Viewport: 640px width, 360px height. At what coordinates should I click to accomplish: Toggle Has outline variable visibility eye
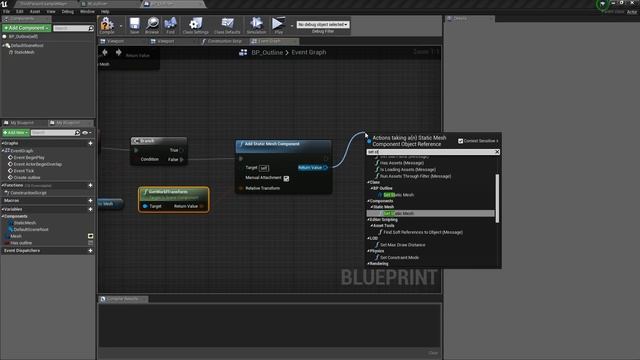pyautogui.click(x=90, y=243)
